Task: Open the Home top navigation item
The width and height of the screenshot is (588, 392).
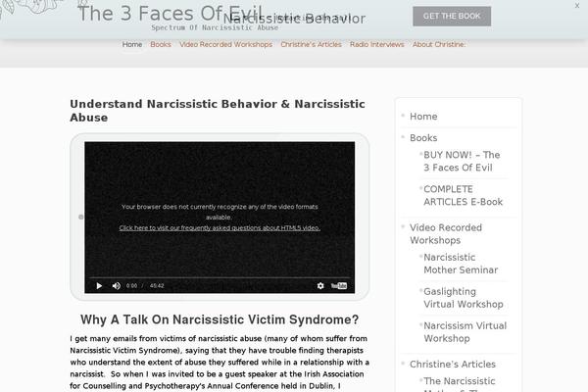Action: click(132, 44)
